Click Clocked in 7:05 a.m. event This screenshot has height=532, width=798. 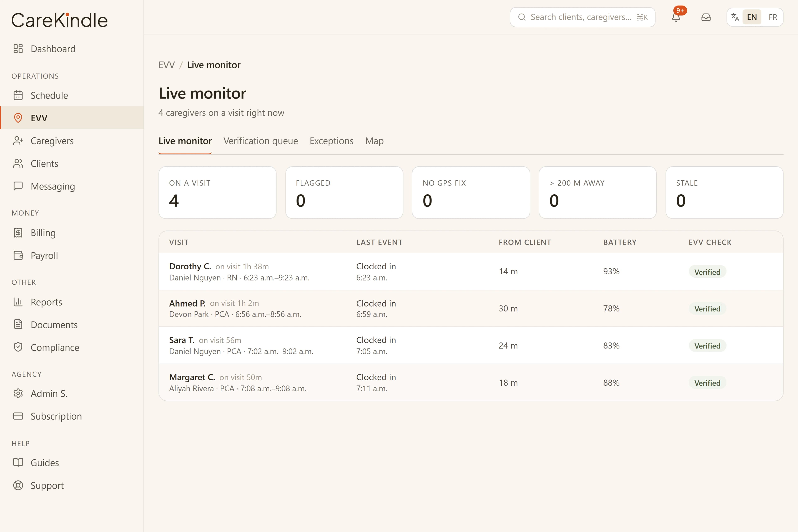point(376,345)
